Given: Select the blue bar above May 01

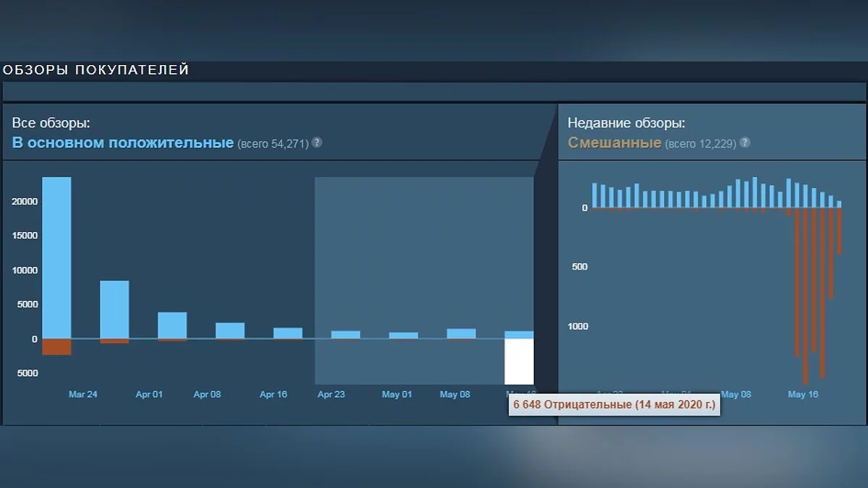Looking at the screenshot, I should click(x=403, y=335).
